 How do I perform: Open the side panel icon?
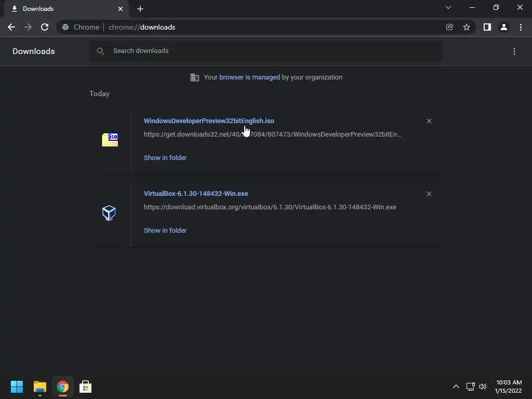(487, 27)
